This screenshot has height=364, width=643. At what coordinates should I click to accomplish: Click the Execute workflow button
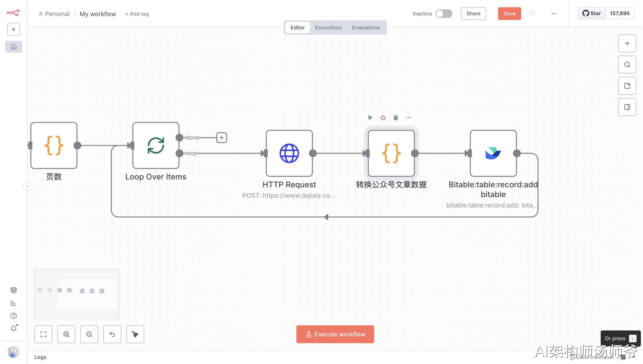click(x=335, y=334)
